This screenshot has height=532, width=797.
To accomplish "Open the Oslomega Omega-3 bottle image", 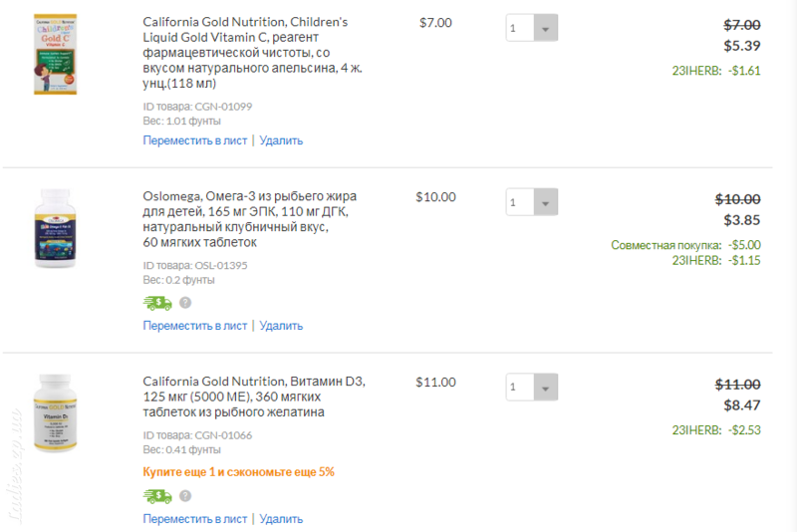I will (x=55, y=228).
